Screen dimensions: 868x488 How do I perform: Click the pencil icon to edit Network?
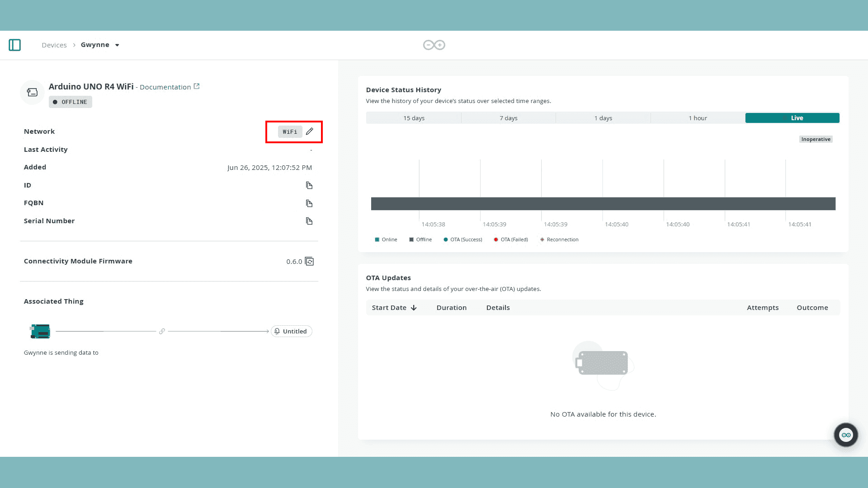(x=309, y=131)
